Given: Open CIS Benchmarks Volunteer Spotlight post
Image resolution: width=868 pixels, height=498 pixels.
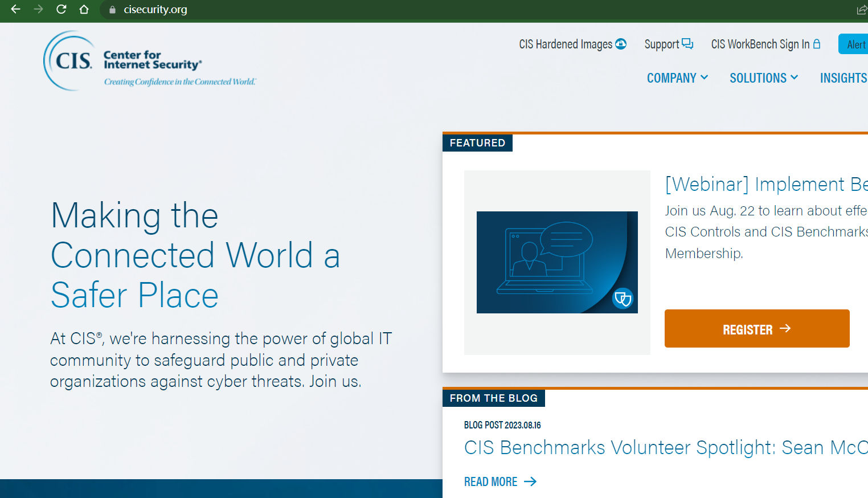Looking at the screenshot, I should (666, 448).
